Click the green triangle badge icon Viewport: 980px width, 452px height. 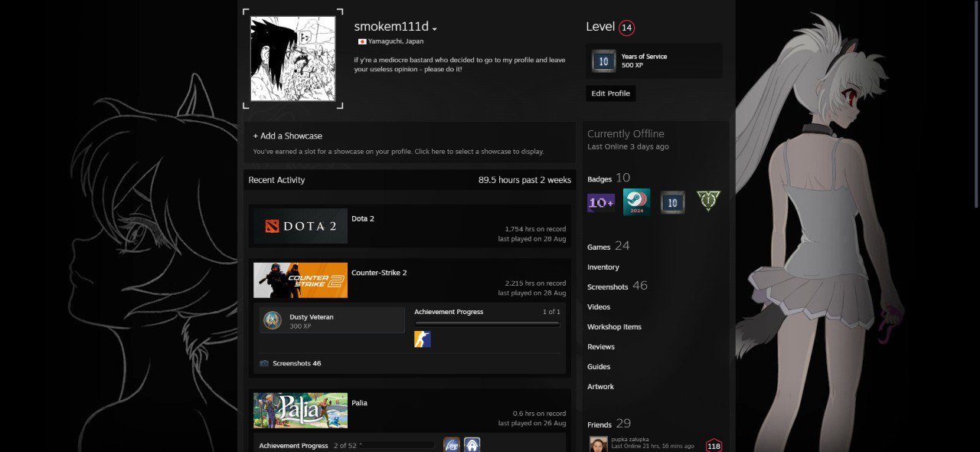click(708, 201)
